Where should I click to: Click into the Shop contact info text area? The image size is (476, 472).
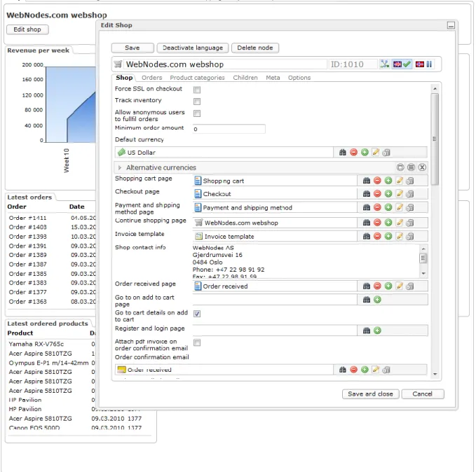pyautogui.click(x=306, y=261)
